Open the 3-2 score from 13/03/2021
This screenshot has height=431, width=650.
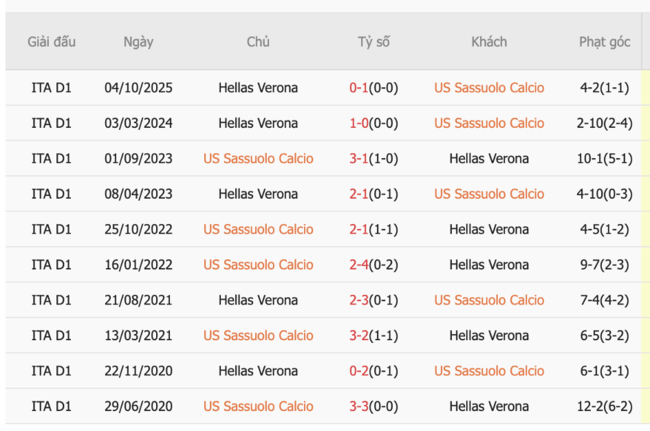[359, 336]
